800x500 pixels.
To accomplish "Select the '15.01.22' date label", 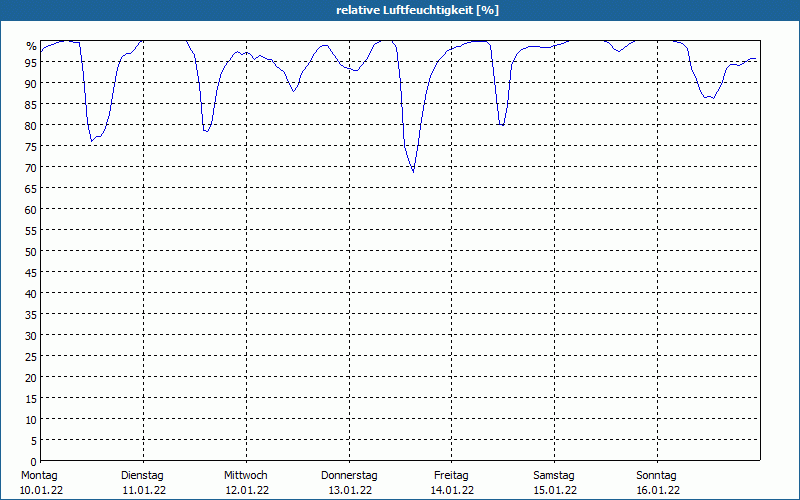I will click(555, 490).
